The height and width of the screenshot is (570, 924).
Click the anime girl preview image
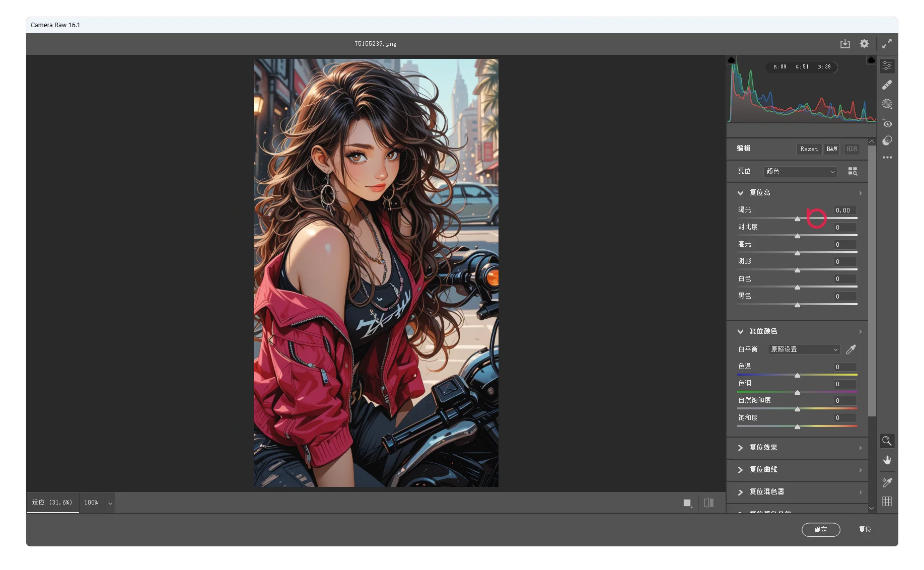click(x=376, y=273)
